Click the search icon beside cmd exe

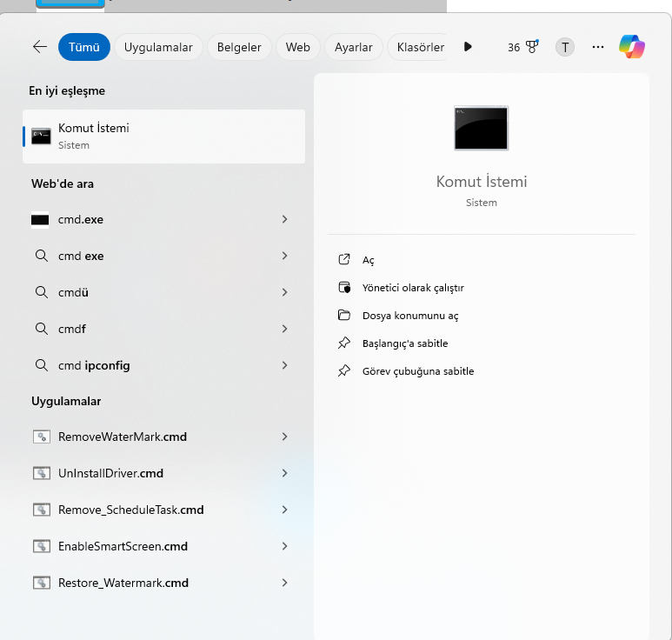(x=42, y=256)
